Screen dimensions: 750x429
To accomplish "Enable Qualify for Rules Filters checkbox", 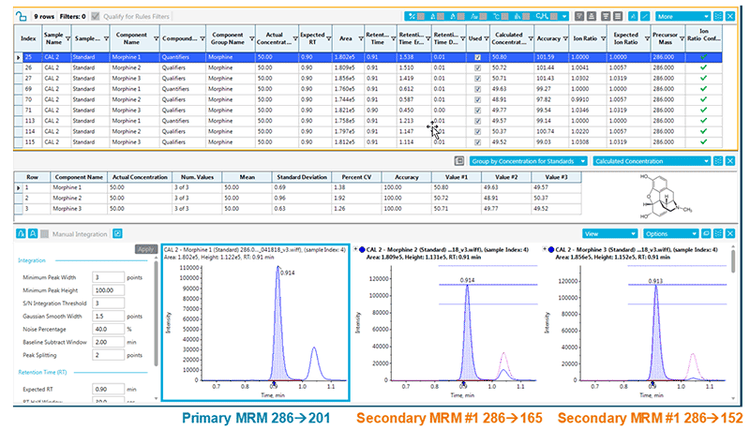I will (95, 16).
